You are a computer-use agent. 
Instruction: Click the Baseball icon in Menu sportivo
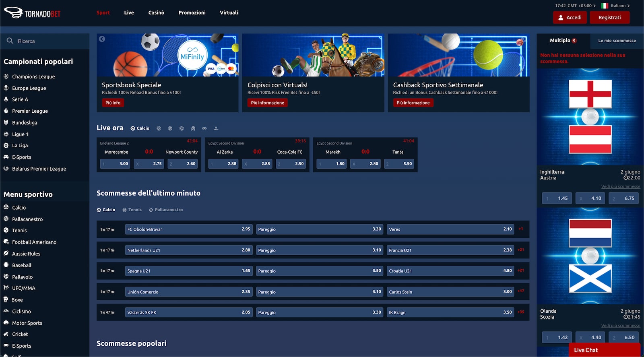click(6, 265)
